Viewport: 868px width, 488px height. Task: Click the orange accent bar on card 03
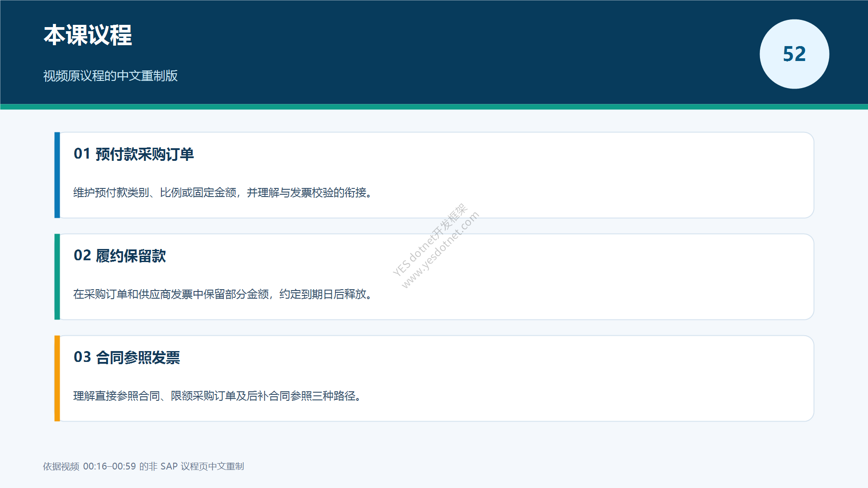(x=57, y=378)
